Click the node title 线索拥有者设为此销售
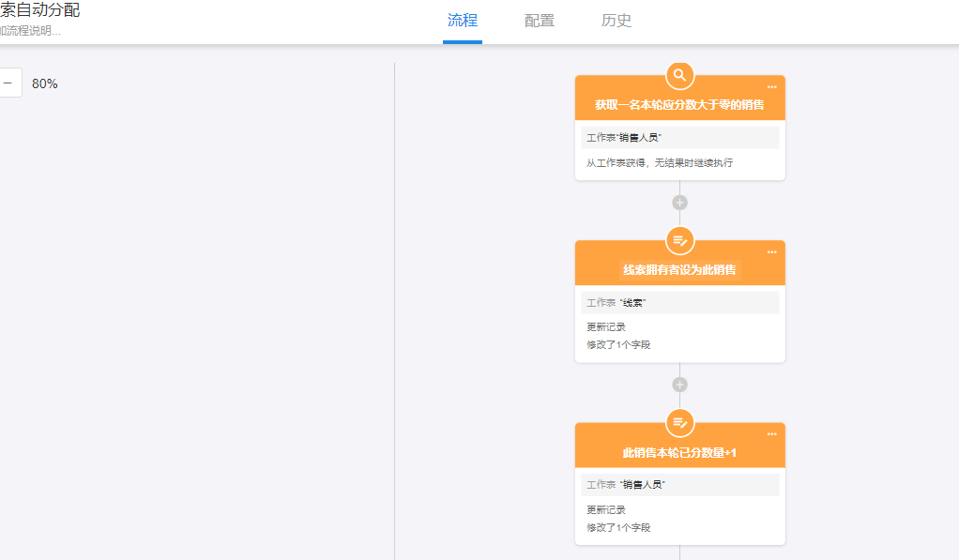 pos(679,270)
